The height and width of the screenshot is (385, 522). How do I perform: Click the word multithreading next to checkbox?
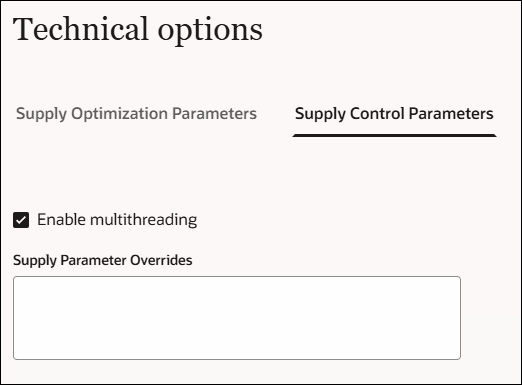(144, 220)
